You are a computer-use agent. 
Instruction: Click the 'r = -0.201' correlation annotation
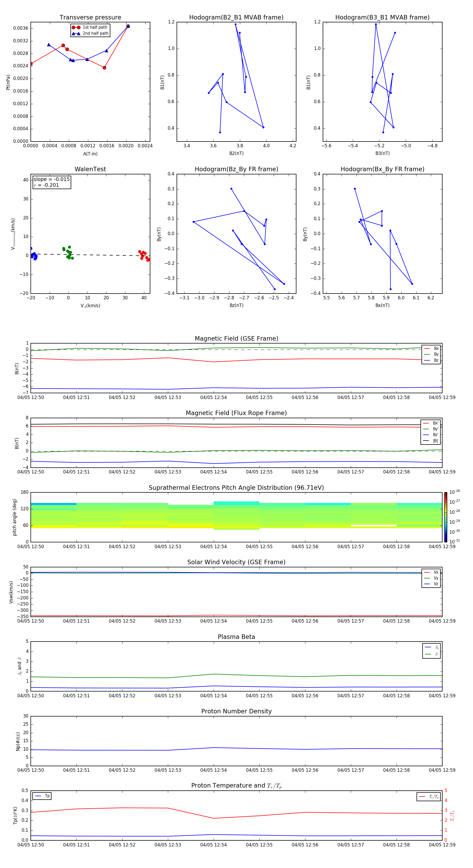[47, 185]
